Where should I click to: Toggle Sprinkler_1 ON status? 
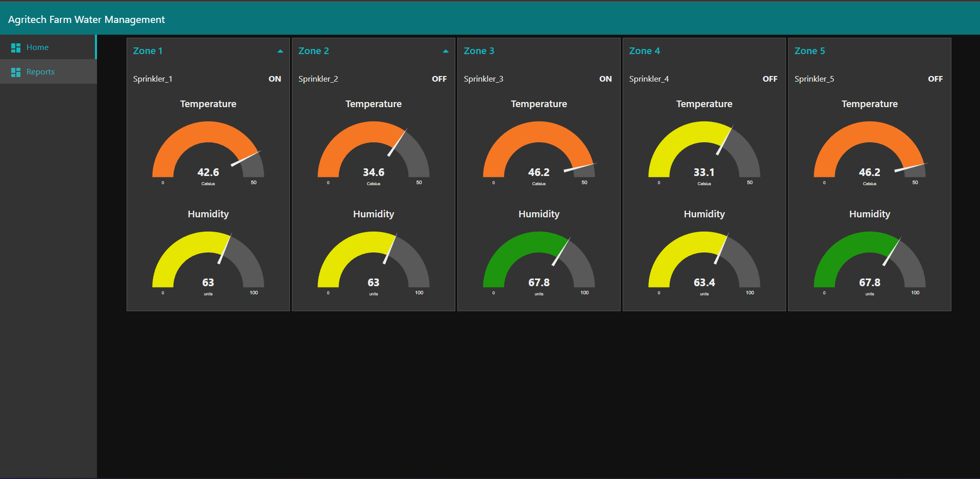(275, 79)
